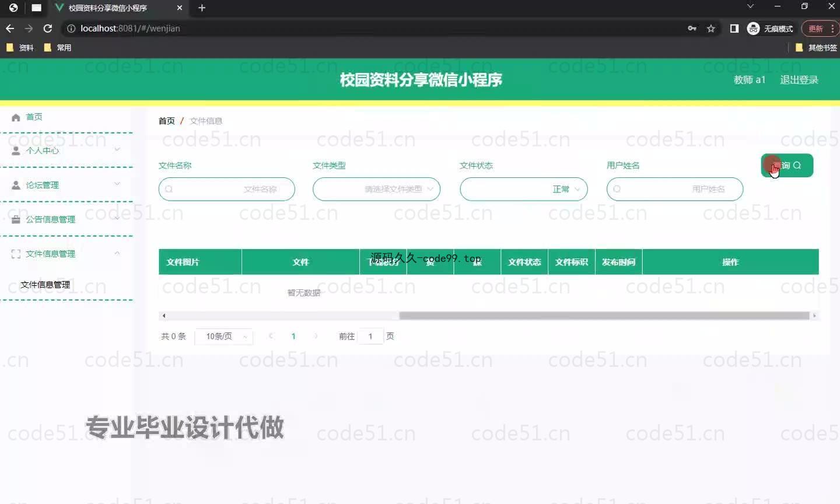Click the address bar URL localhost:8081
This screenshot has width=840, height=504.
pyautogui.click(x=130, y=28)
